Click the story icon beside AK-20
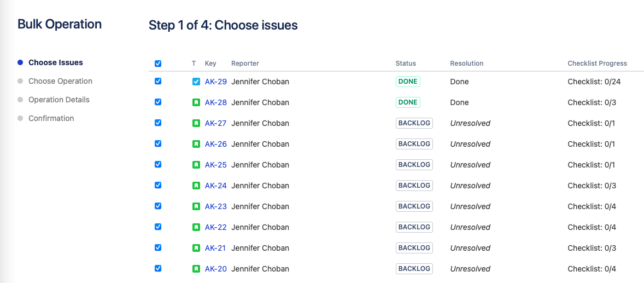The image size is (644, 283). coord(196,269)
